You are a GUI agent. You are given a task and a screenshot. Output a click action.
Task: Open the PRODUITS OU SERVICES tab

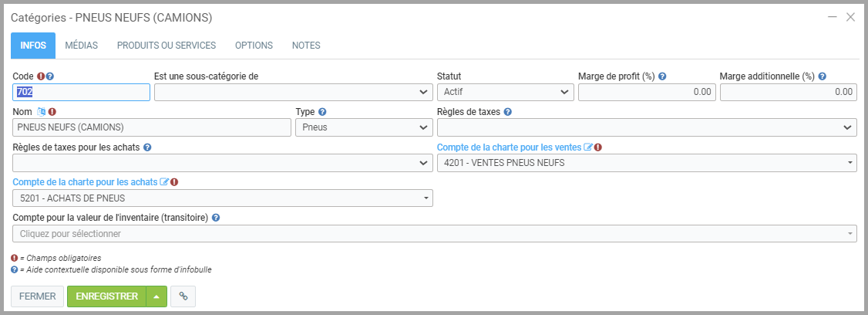[x=167, y=46]
